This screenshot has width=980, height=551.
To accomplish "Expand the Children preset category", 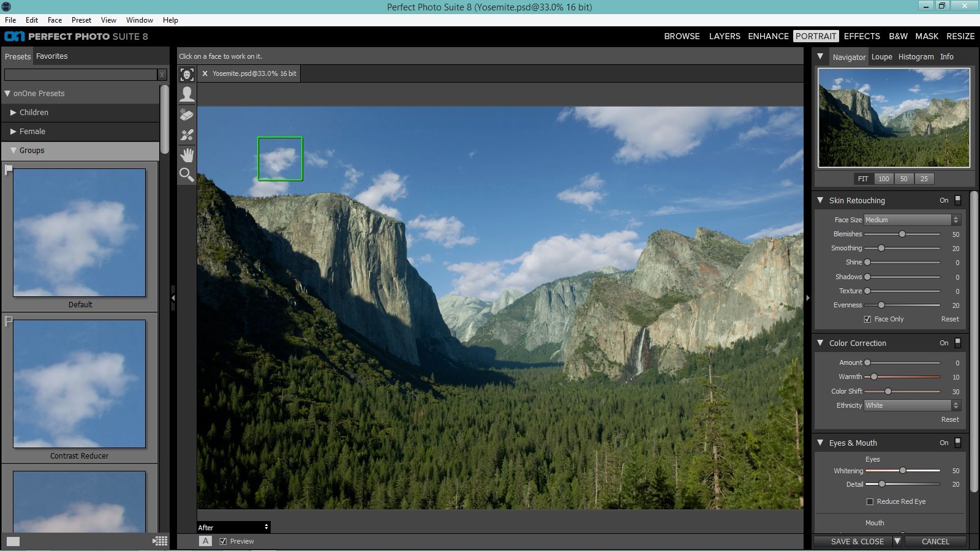I will tap(13, 113).
